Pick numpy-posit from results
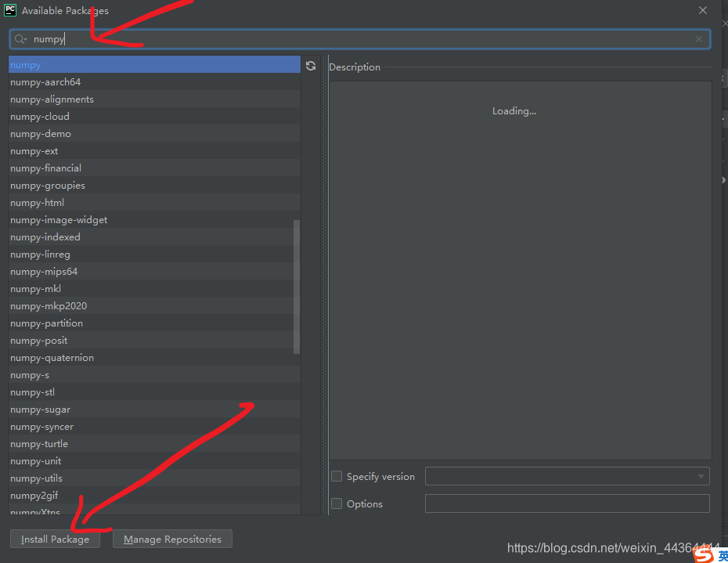Image resolution: width=728 pixels, height=563 pixels. click(x=155, y=341)
